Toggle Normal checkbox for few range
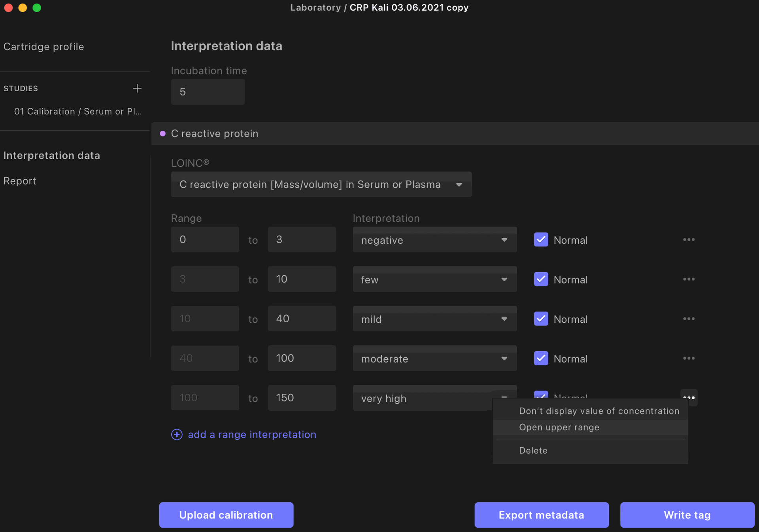This screenshot has width=759, height=532. (541, 279)
